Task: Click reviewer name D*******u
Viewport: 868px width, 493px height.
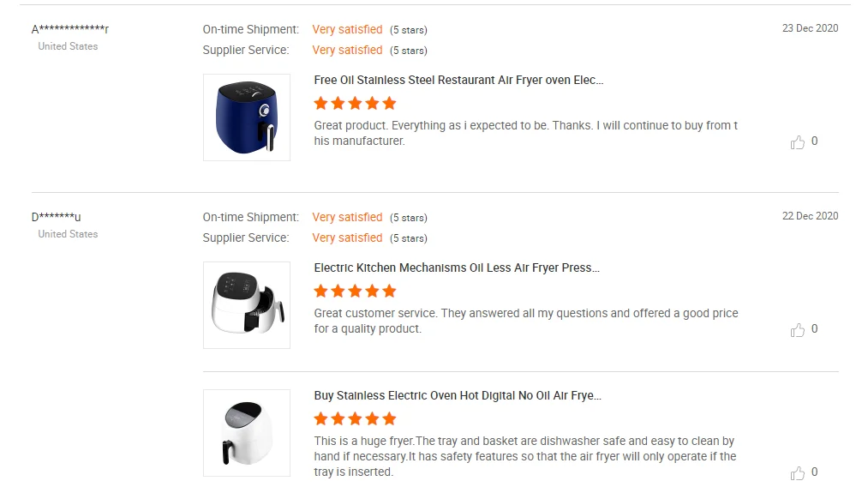Action: point(57,217)
